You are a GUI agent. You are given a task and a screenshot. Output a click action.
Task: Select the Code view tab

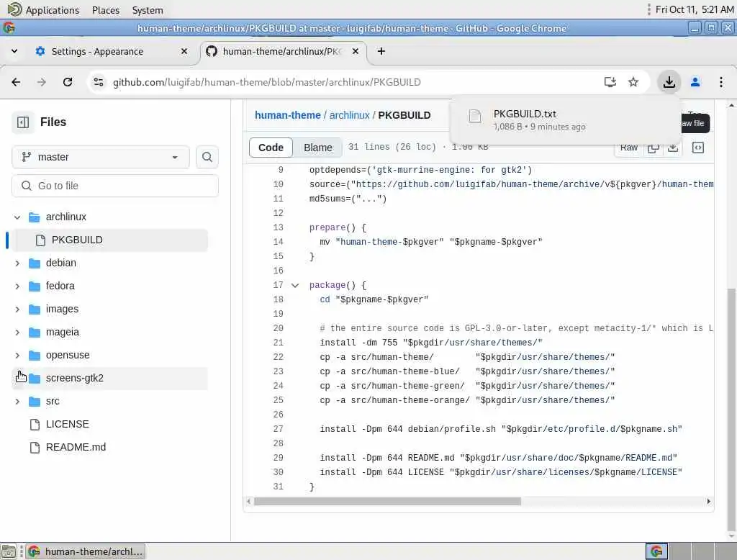click(x=271, y=148)
